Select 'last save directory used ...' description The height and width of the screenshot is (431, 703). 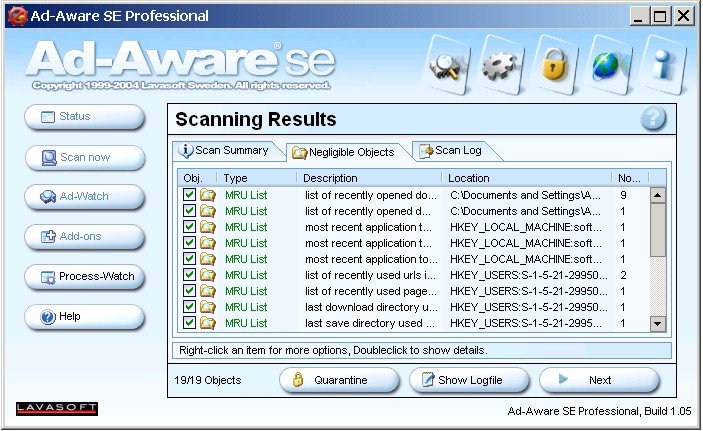point(369,323)
